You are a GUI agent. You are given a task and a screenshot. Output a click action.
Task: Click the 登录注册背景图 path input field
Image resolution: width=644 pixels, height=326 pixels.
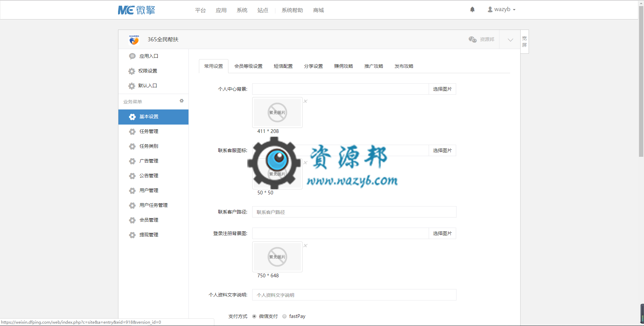tap(340, 233)
